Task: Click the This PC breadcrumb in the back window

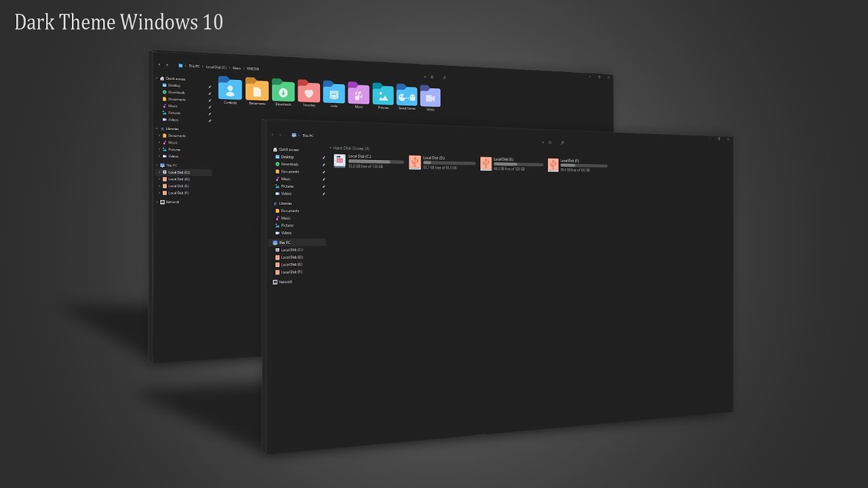Action: pos(194,66)
